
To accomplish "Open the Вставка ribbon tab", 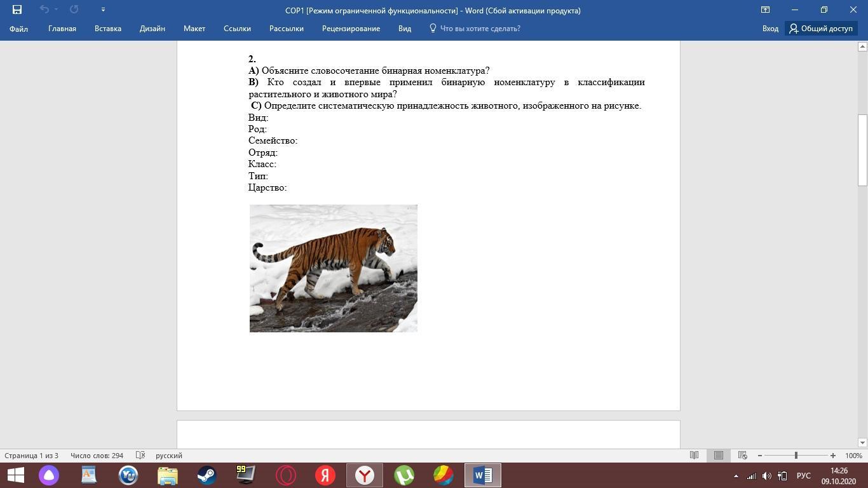I will (108, 29).
